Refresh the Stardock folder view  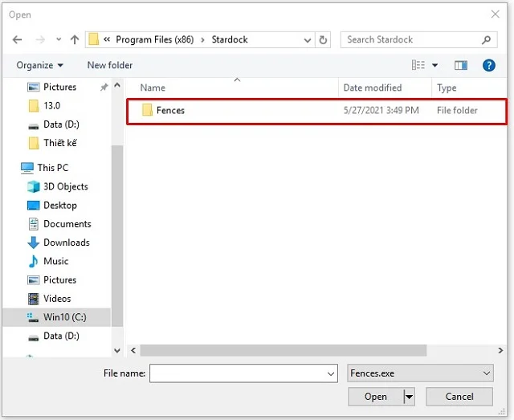(323, 40)
